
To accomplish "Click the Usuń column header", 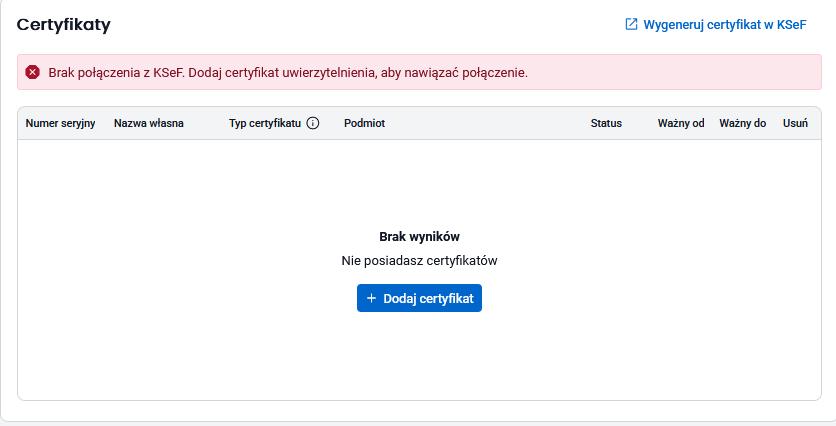I will click(795, 123).
